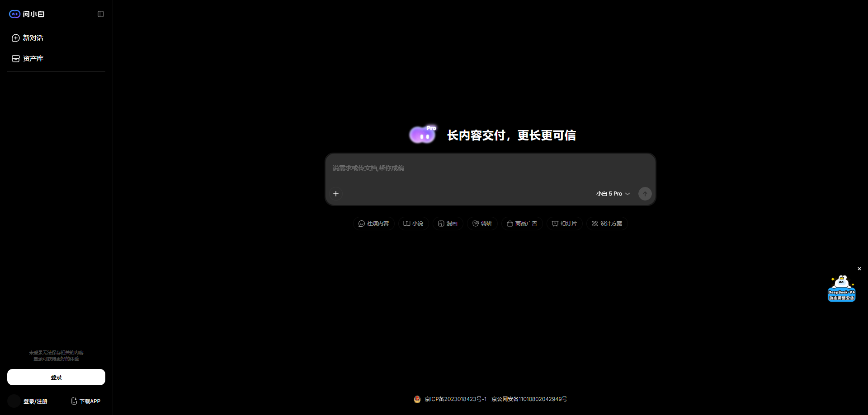Open the 京ICP备2023018423号-1 link
The image size is (868, 415).
[x=455, y=399]
